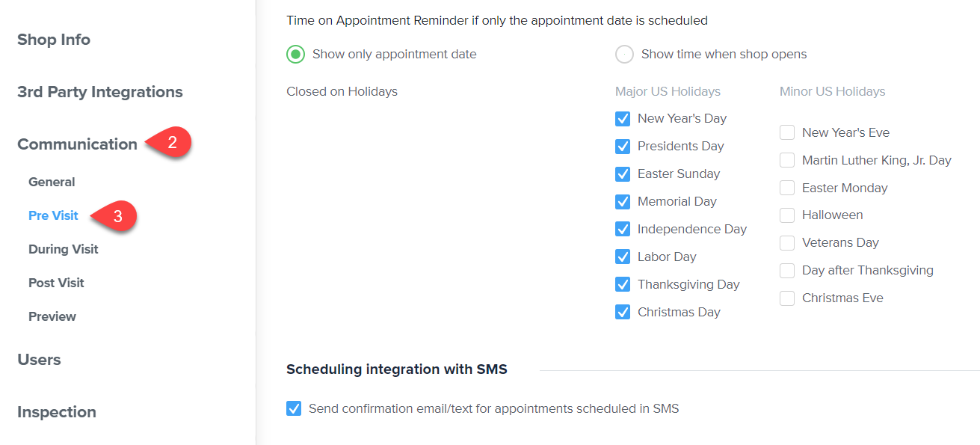The width and height of the screenshot is (980, 445).
Task: Open During Visit settings
Action: (x=64, y=249)
